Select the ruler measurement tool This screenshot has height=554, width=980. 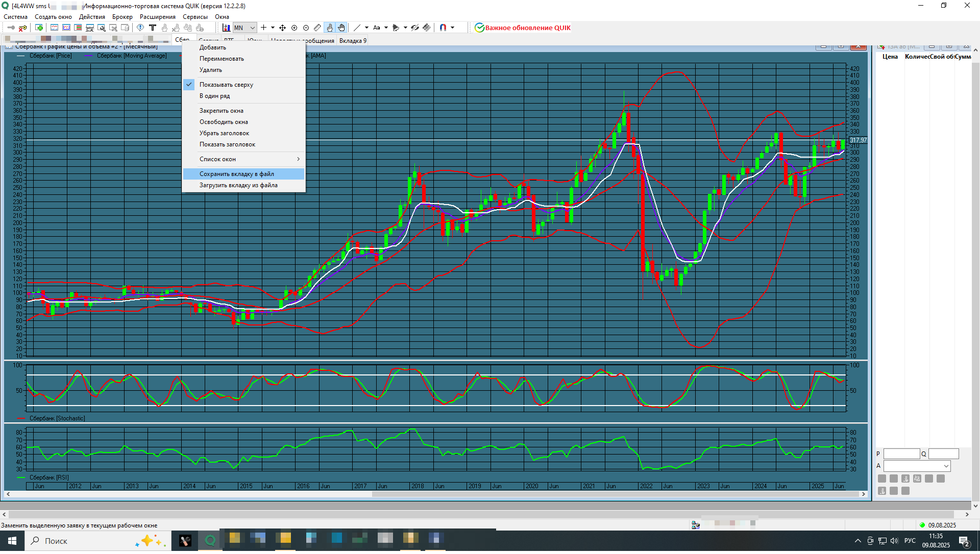tap(317, 28)
